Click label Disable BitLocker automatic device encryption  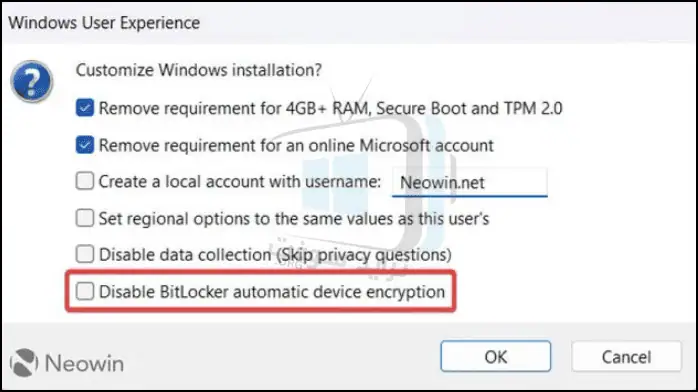click(272, 292)
